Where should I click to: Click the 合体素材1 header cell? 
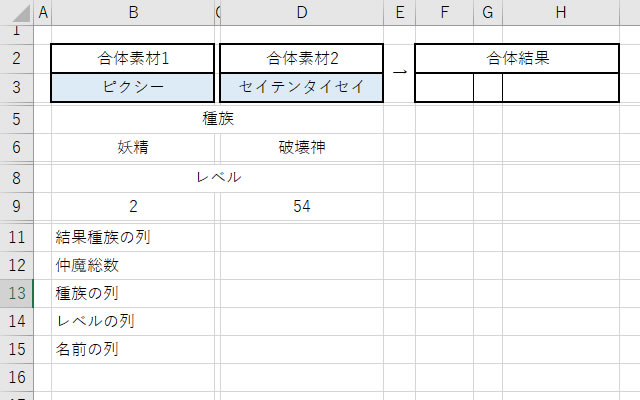pos(133,58)
